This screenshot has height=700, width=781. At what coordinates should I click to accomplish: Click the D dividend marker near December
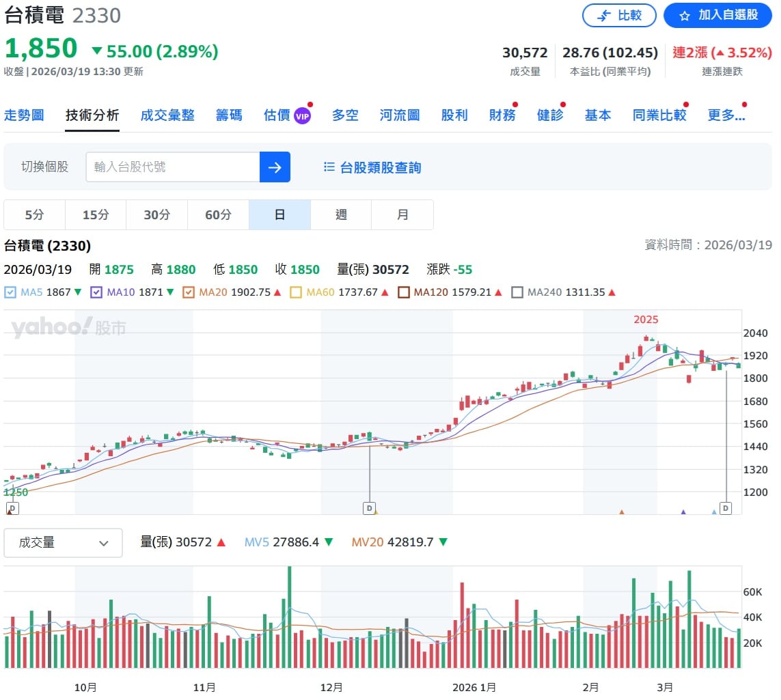point(369,508)
